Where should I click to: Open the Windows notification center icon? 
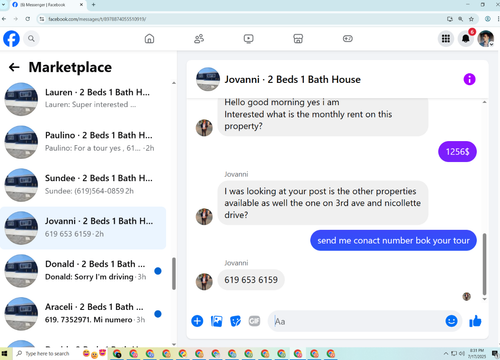click(495, 354)
